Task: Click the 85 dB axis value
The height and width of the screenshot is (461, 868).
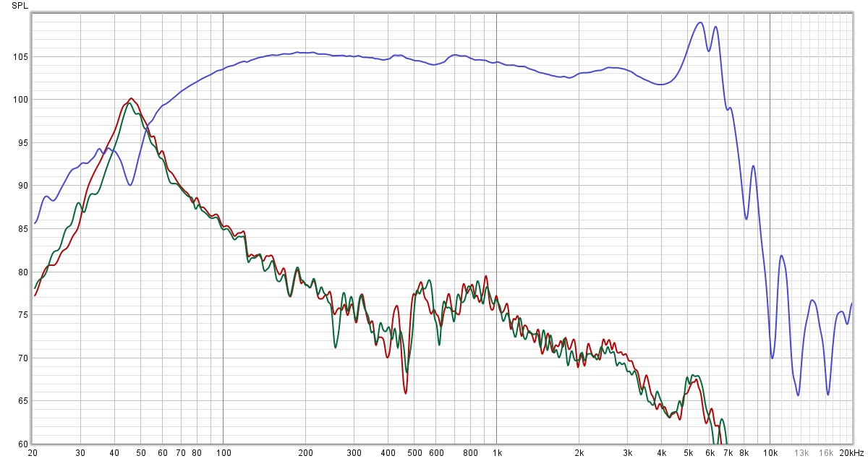Action: 22,229
